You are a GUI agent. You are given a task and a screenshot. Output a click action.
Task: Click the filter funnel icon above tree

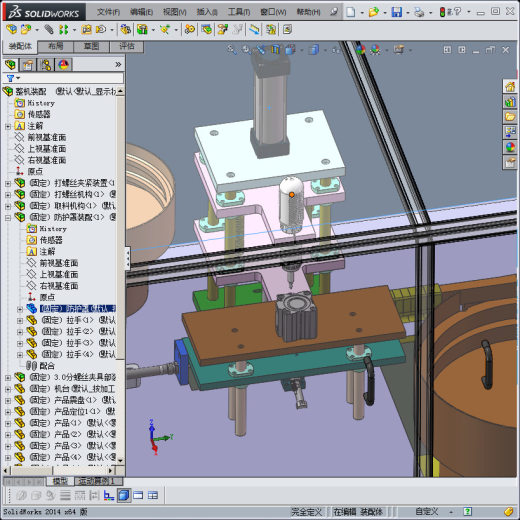pyautogui.click(x=10, y=78)
